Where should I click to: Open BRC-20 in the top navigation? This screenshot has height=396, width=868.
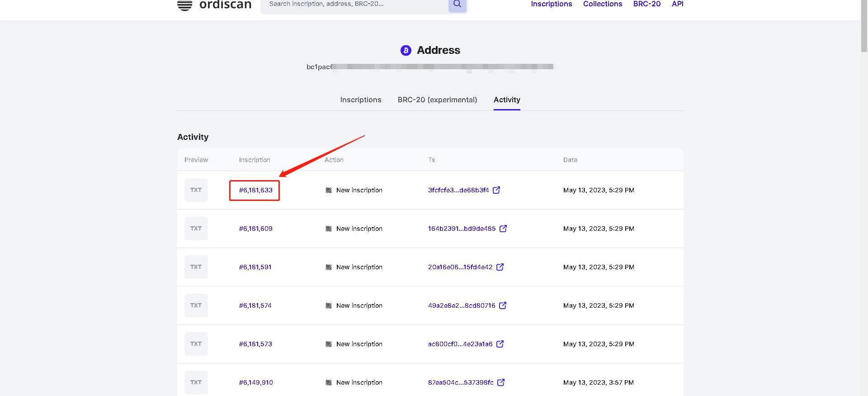point(646,4)
